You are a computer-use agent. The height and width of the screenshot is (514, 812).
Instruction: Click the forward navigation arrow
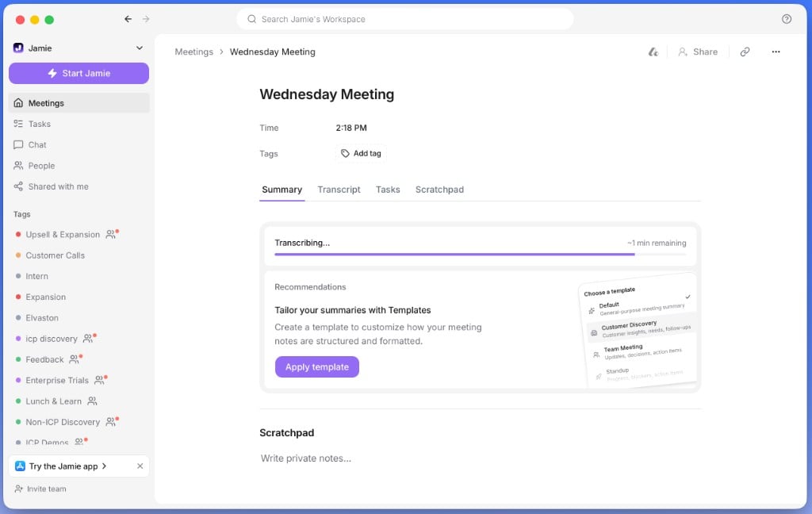[x=146, y=19]
